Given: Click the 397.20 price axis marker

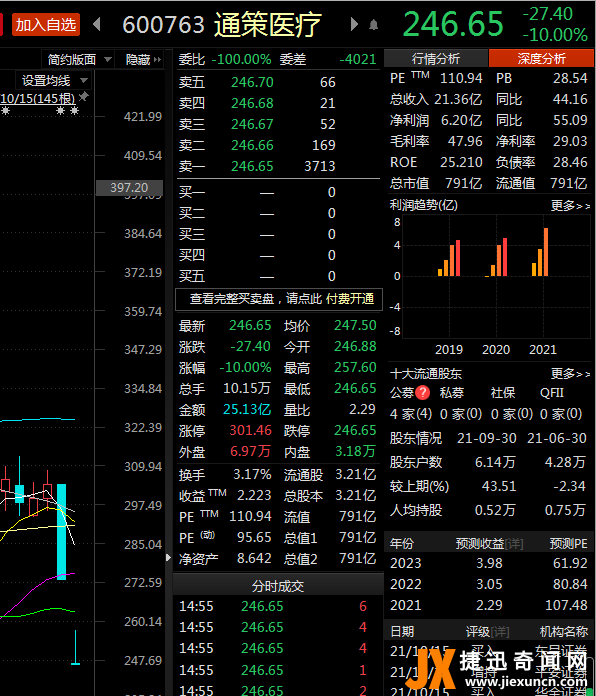Looking at the screenshot, I should pyautogui.click(x=129, y=188).
